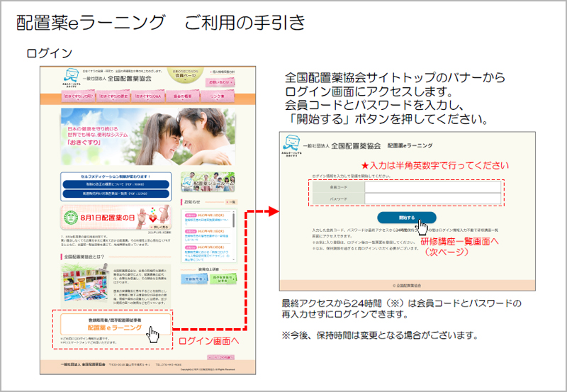The image size is (567, 392).
Task: Open the first blue self-medication PDF link
Action: (x=115, y=184)
